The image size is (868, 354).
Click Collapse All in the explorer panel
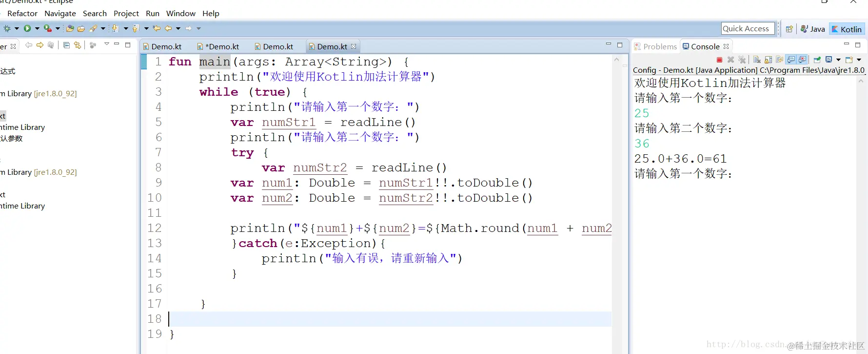(x=66, y=45)
